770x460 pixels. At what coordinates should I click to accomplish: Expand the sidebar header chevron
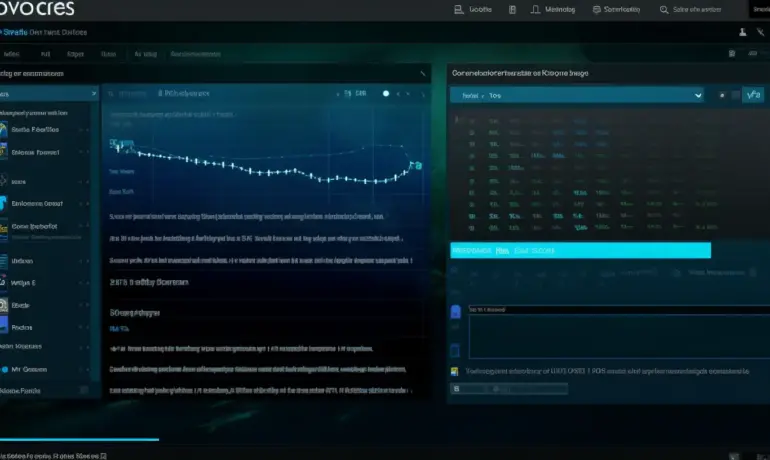[x=95, y=93]
